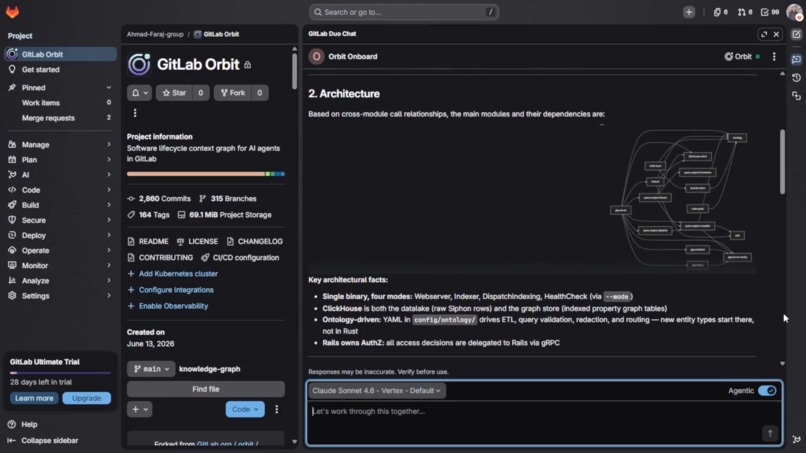Open the README link

coord(148,242)
